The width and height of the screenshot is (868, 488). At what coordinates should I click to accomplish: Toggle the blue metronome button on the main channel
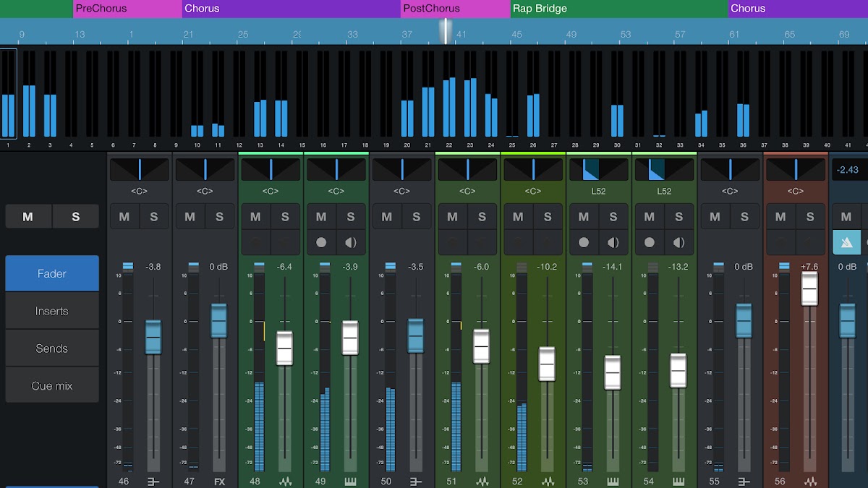(846, 243)
